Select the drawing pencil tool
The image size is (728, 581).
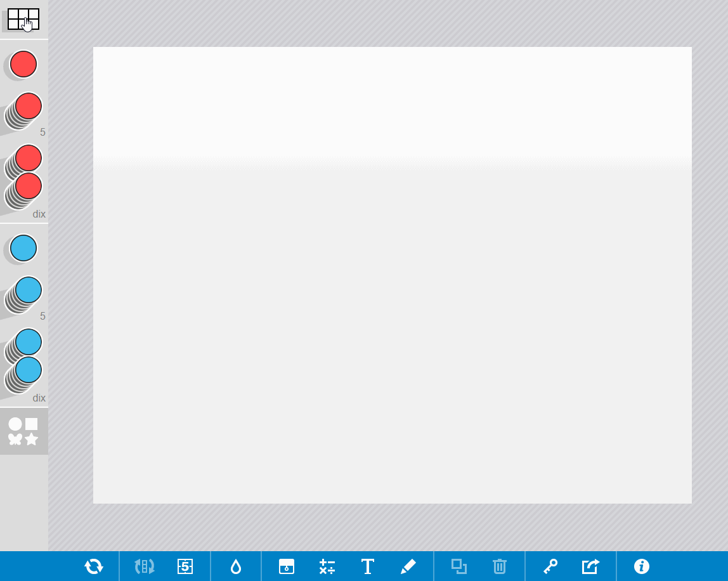pos(408,566)
